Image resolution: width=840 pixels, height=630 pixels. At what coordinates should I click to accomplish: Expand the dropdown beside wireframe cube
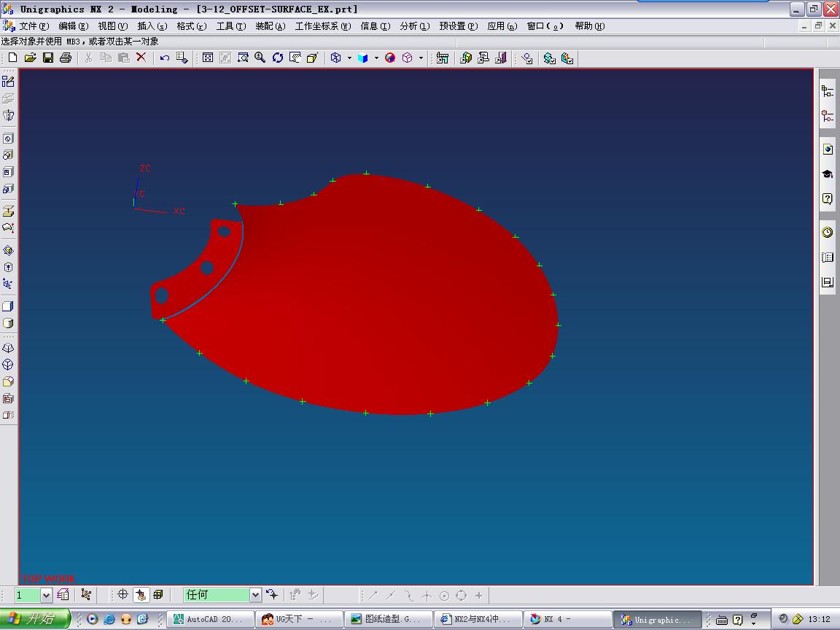click(x=421, y=58)
